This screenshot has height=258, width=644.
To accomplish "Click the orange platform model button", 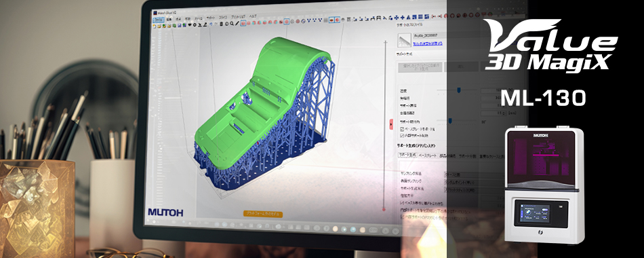I will (x=263, y=214).
